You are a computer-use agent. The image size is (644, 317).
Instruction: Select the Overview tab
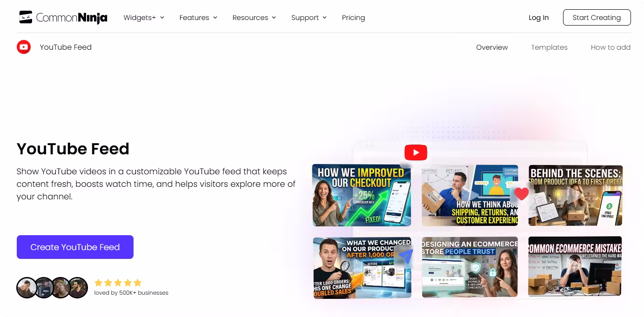[x=492, y=47]
